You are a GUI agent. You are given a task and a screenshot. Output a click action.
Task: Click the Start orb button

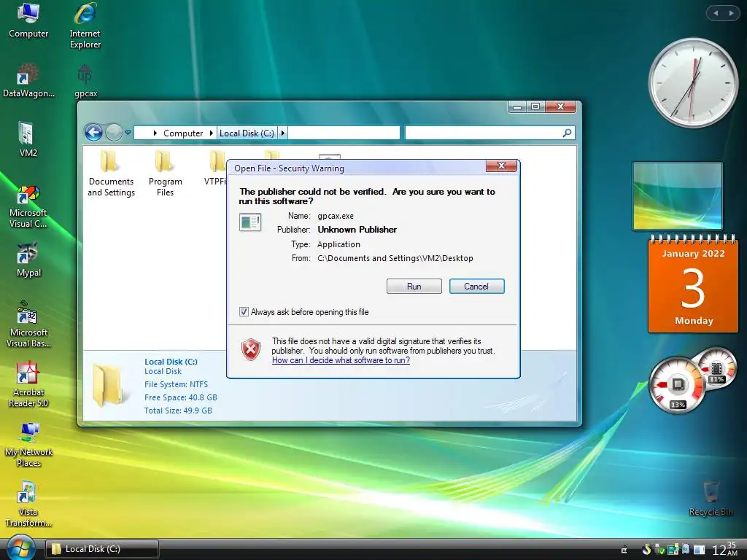click(20, 548)
